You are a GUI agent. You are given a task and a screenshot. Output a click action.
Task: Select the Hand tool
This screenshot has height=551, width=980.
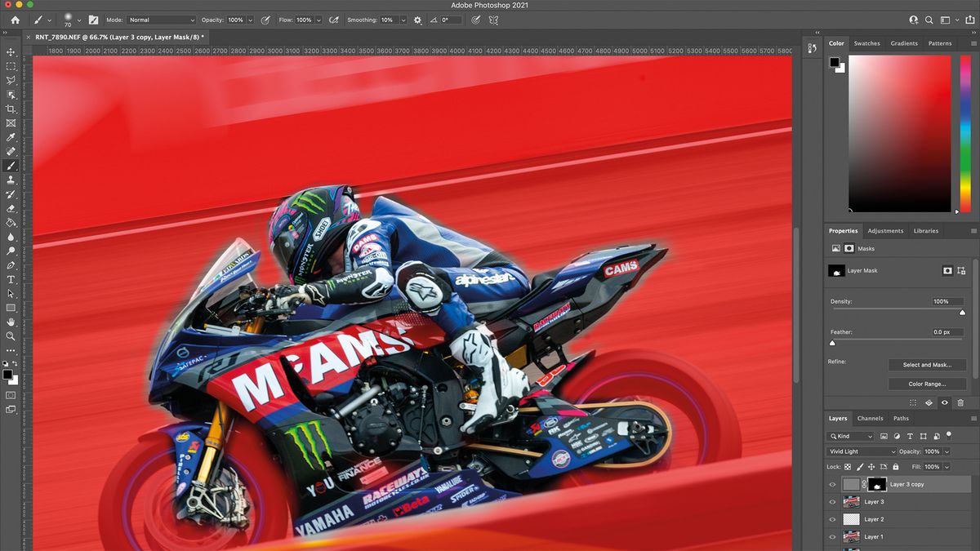11,322
